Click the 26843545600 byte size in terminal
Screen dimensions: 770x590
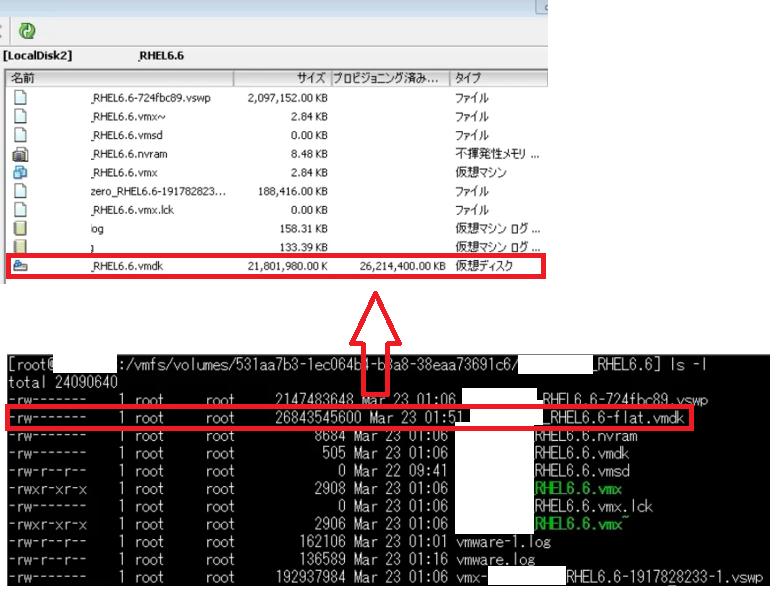(318, 418)
